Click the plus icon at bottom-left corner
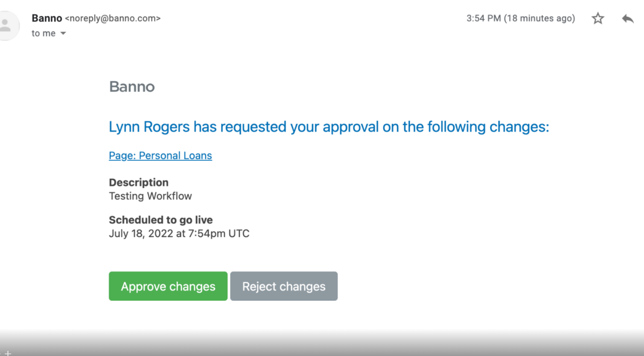 point(8,353)
